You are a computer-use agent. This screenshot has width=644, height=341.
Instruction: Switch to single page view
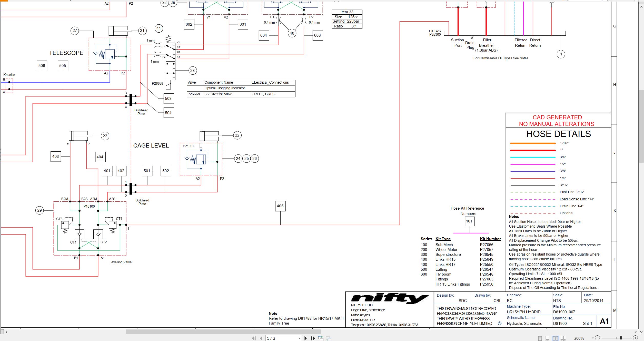click(540, 338)
